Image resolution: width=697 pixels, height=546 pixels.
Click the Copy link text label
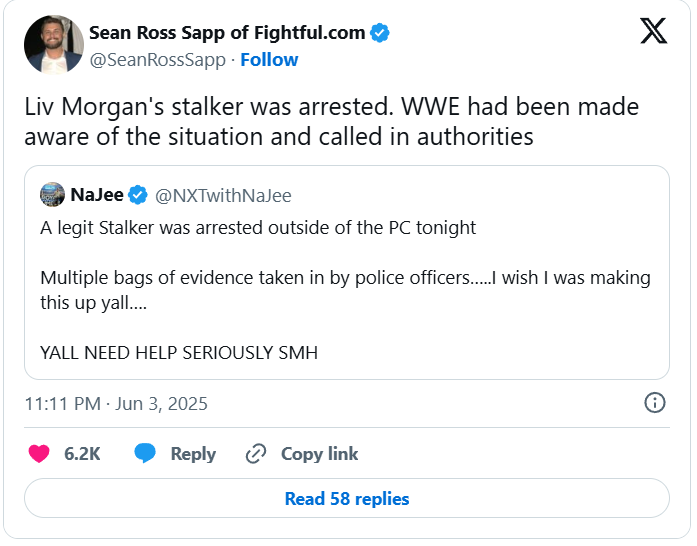tap(319, 454)
